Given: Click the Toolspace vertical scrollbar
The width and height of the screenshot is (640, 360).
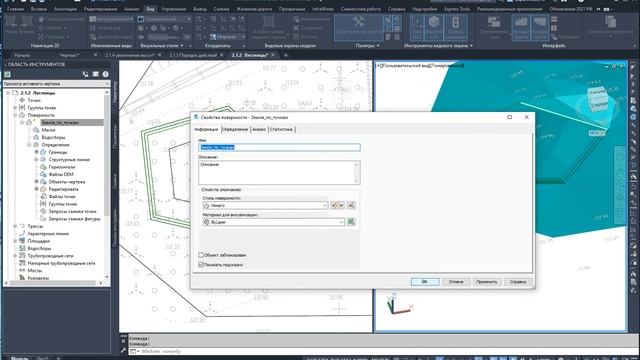Looking at the screenshot, I should coord(107,155).
